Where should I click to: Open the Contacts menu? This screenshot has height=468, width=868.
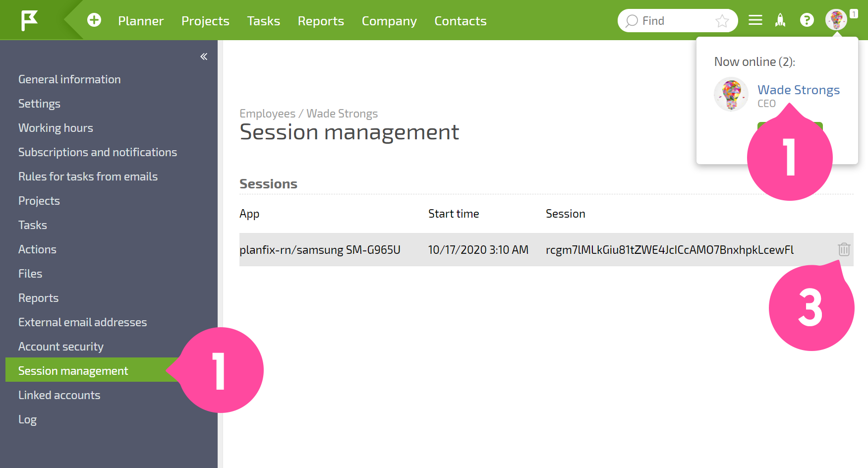click(461, 21)
